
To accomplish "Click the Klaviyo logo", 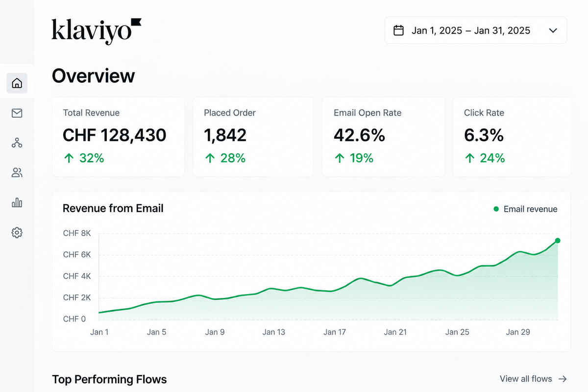I will 97,30.
